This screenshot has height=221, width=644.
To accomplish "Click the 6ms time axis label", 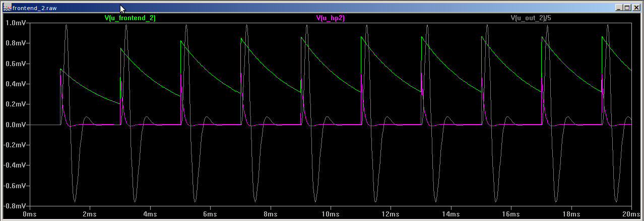I will (x=211, y=213).
